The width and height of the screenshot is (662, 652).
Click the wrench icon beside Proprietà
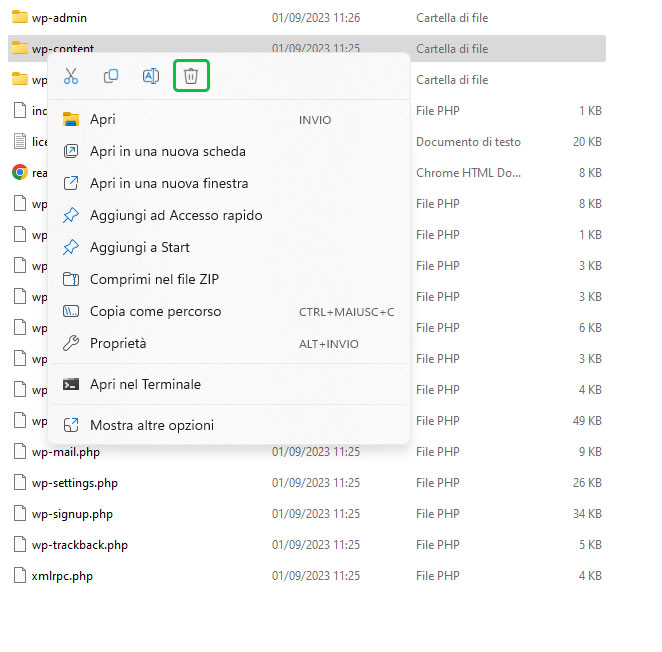(71, 343)
